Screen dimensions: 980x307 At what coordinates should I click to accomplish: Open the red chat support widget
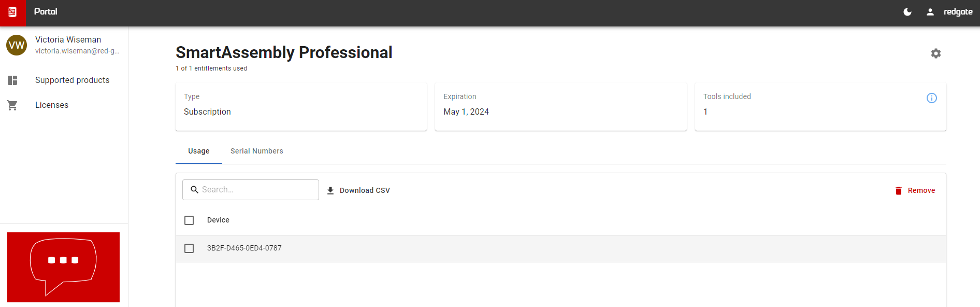coord(63,267)
